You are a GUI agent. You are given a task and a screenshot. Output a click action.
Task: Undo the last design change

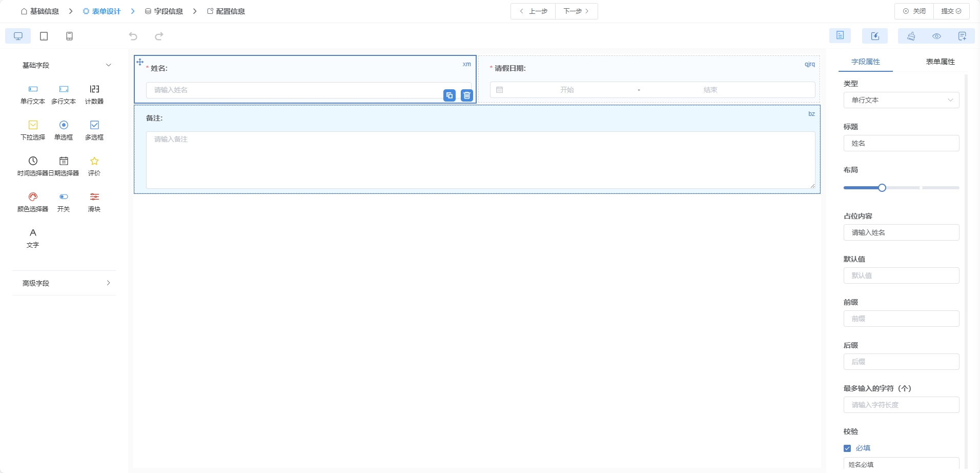pyautogui.click(x=133, y=36)
